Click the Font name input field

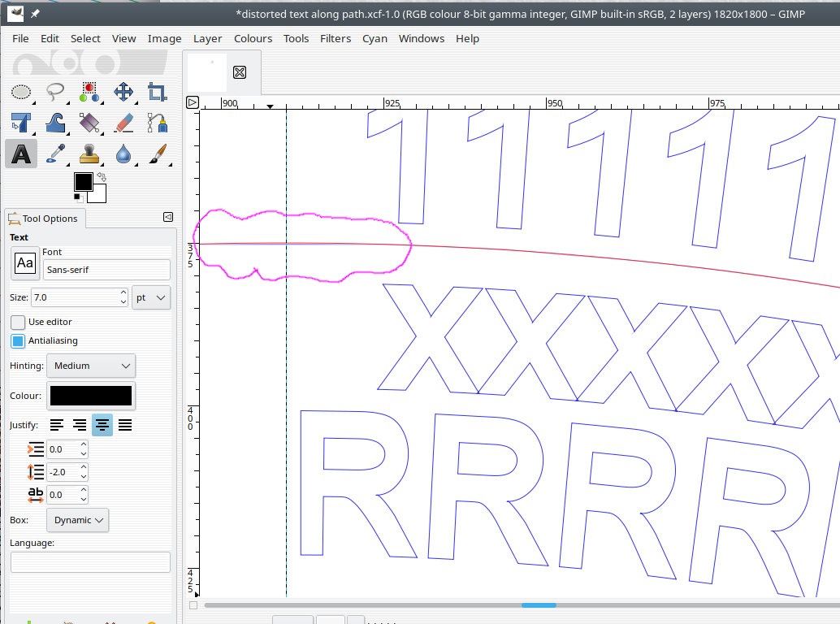click(x=106, y=270)
